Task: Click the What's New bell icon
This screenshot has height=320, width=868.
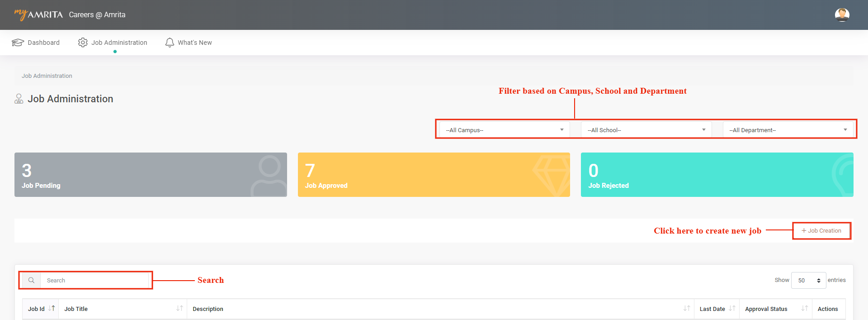Action: coord(170,43)
